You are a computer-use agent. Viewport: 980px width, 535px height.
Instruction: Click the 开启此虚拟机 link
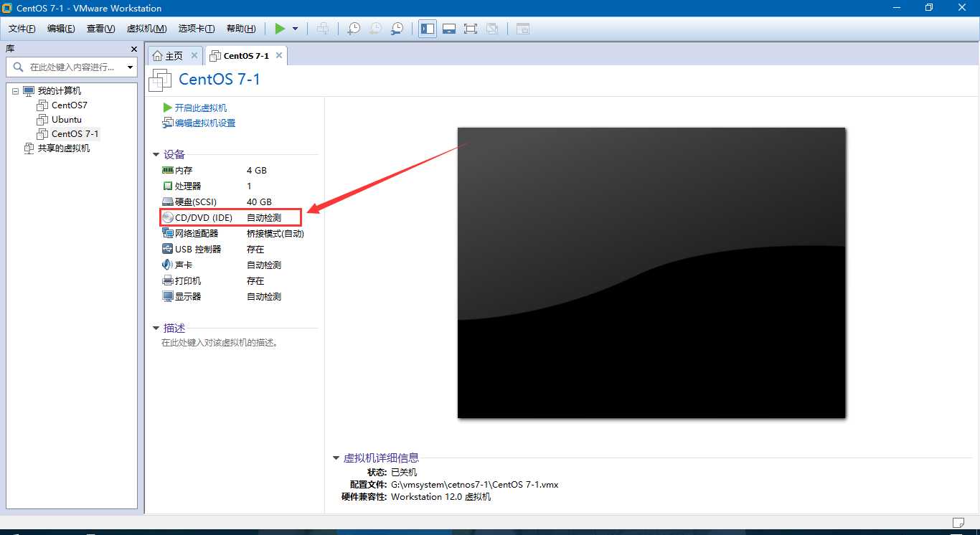pos(201,108)
